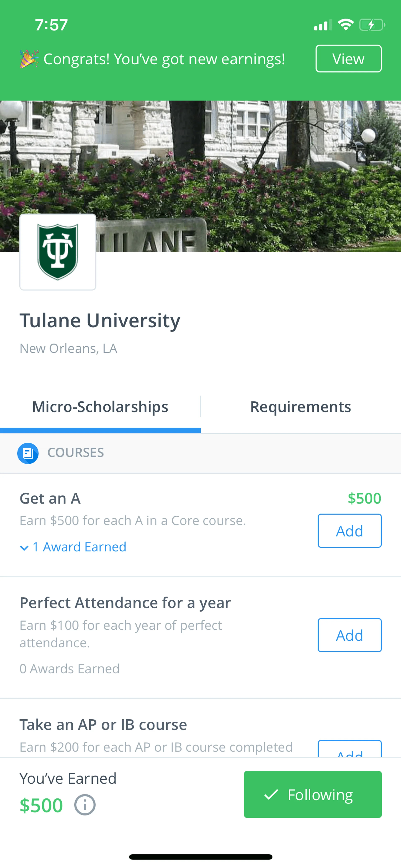Expand the 1 Award Earned chevron

pos(24,547)
